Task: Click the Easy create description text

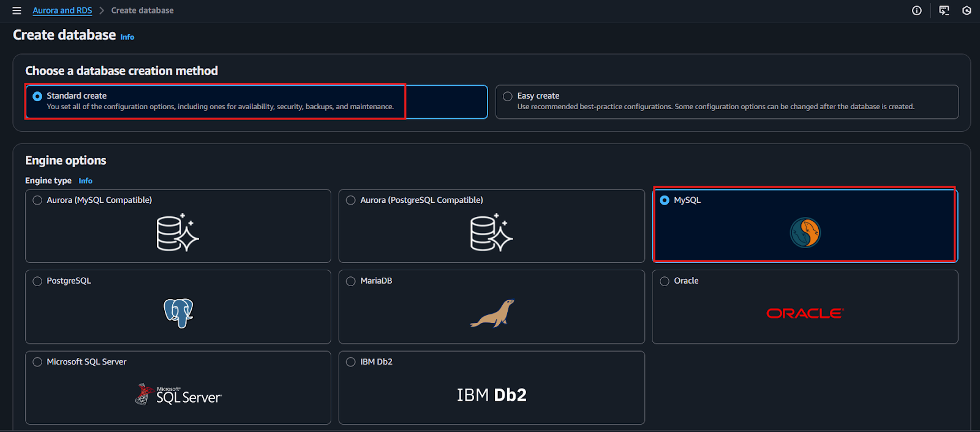Action: (x=716, y=107)
